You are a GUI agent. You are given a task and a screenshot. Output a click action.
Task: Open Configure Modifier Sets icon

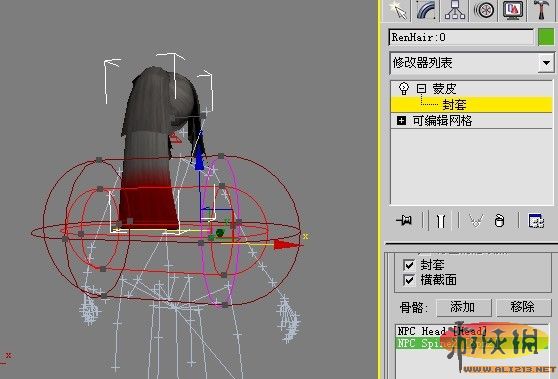(536, 221)
